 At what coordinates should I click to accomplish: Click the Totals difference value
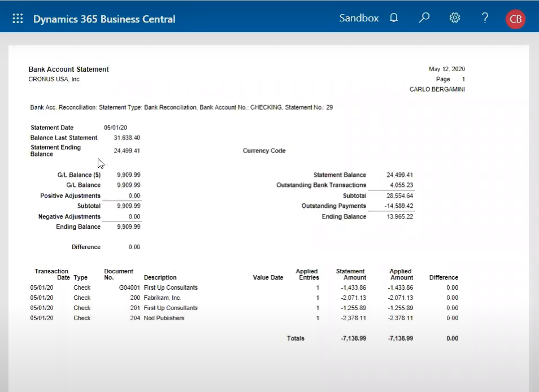point(452,338)
